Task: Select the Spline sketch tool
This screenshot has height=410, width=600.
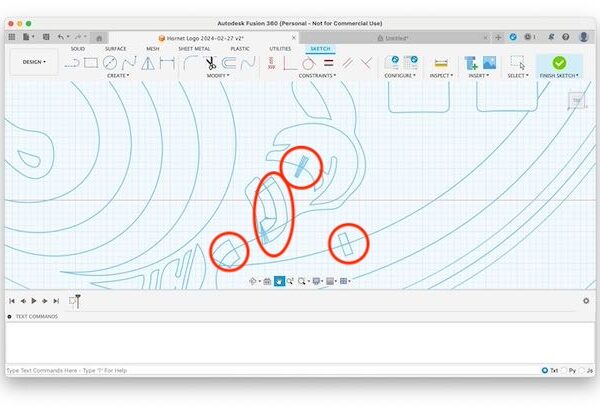Action: coord(129,63)
